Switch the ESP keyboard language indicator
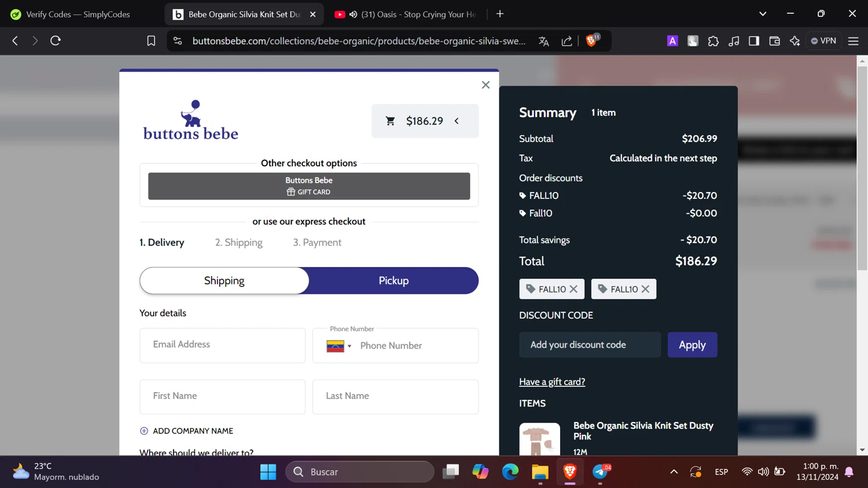Viewport: 868px width, 488px height. click(721, 472)
